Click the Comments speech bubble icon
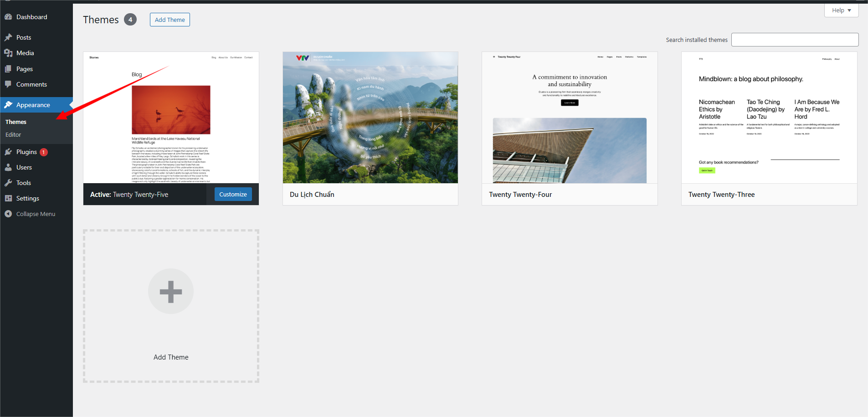The image size is (868, 417). 8,84
